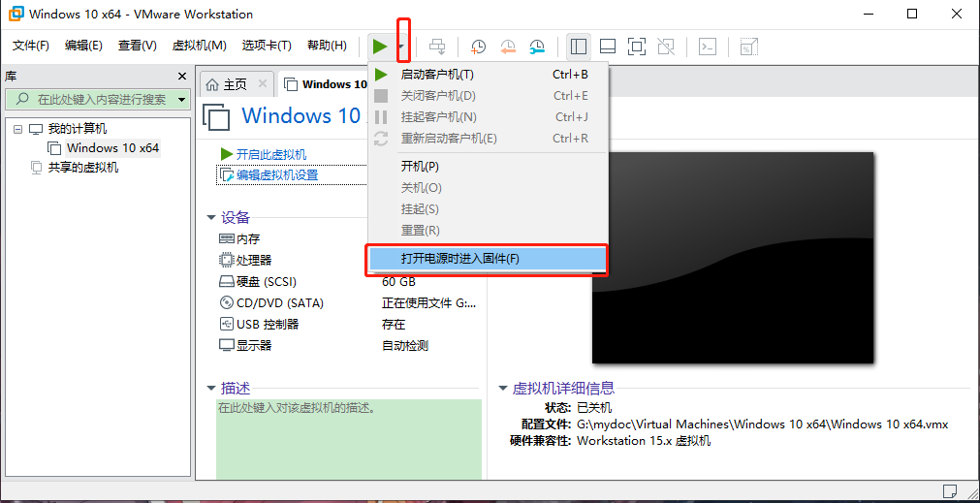Image resolution: width=980 pixels, height=503 pixels.
Task: Click the Unity mode toolbar icon
Action: pyautogui.click(x=666, y=47)
